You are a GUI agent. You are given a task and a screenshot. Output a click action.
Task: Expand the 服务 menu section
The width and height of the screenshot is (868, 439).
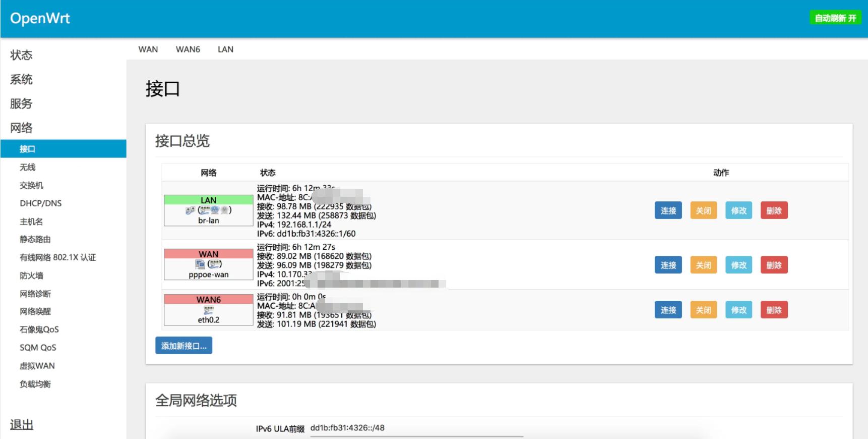21,103
